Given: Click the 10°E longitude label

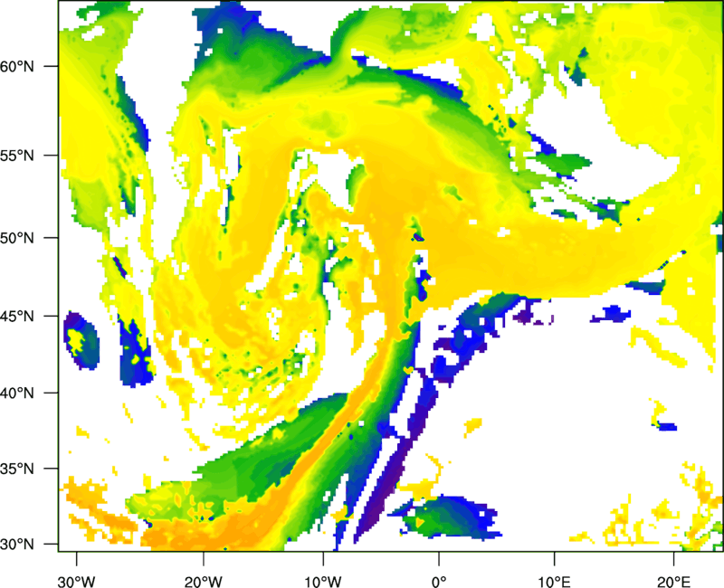Looking at the screenshot, I should point(554,582).
